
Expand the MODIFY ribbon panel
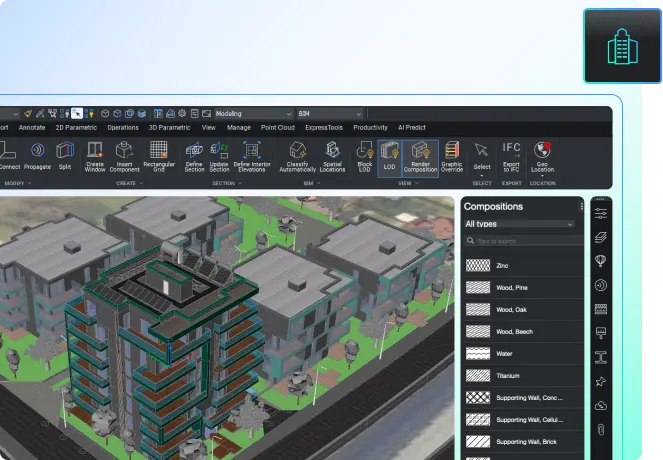[18, 183]
